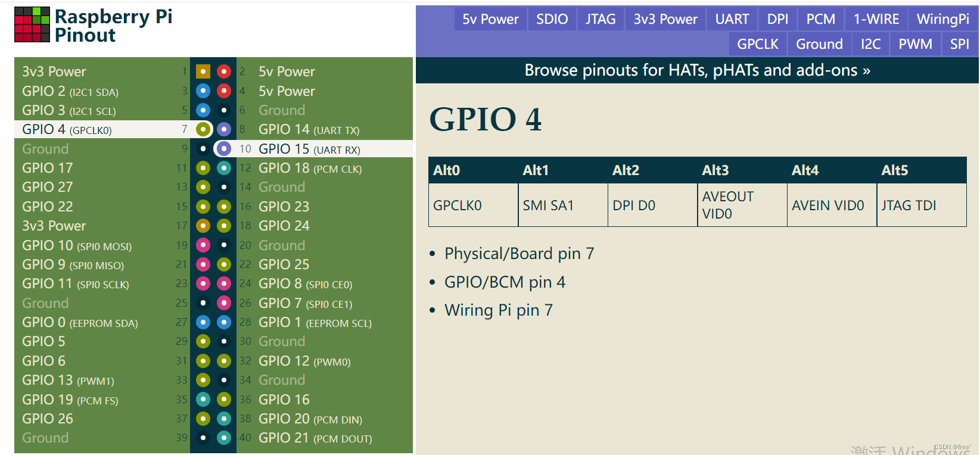Select the orange pin 17 3v3 Power dot

pos(203,226)
